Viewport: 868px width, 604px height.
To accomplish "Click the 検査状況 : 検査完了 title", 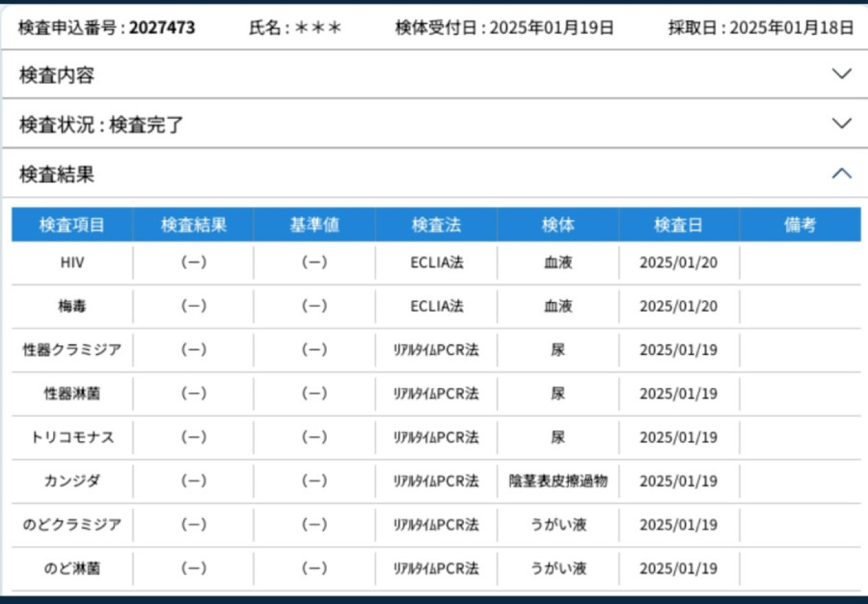I will (x=101, y=125).
